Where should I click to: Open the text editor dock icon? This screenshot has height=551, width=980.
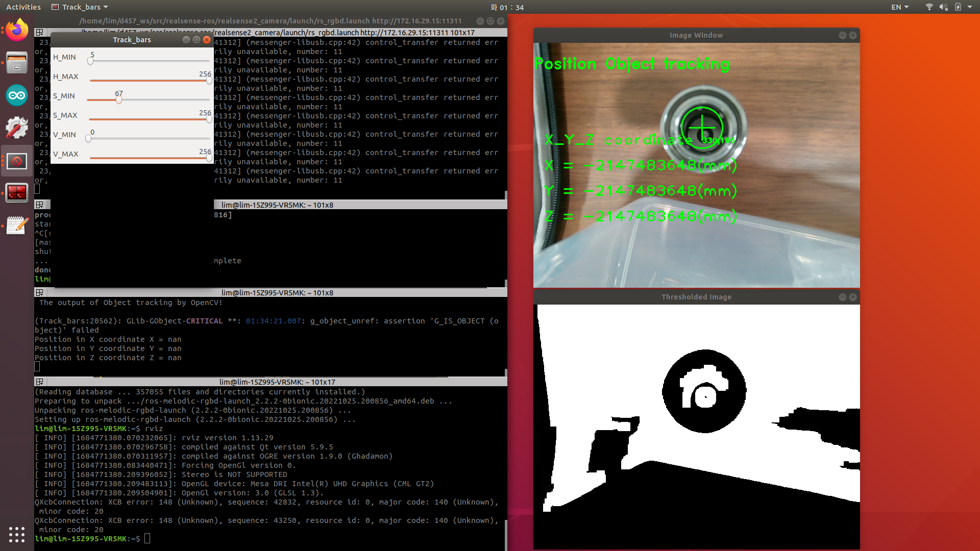click(x=17, y=226)
